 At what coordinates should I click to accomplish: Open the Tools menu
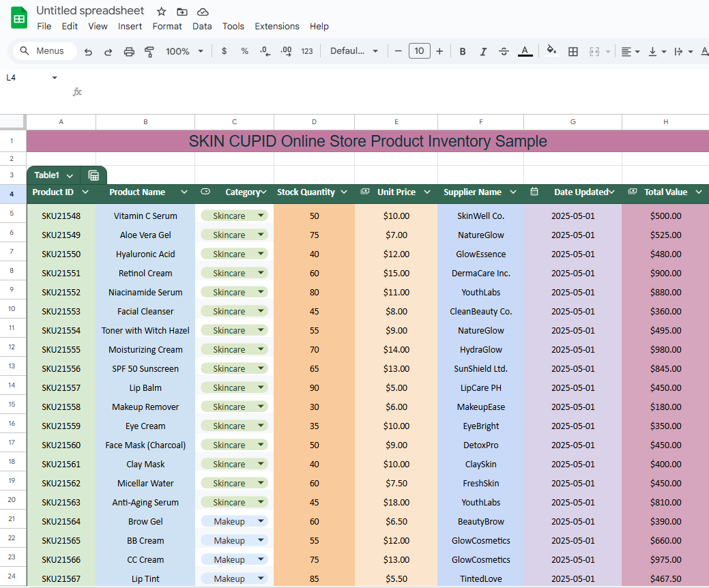click(x=233, y=26)
